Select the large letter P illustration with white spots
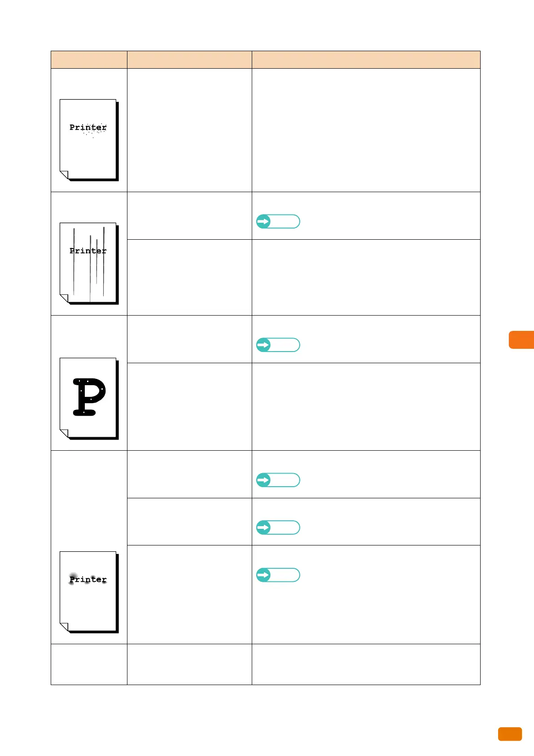 point(89,399)
